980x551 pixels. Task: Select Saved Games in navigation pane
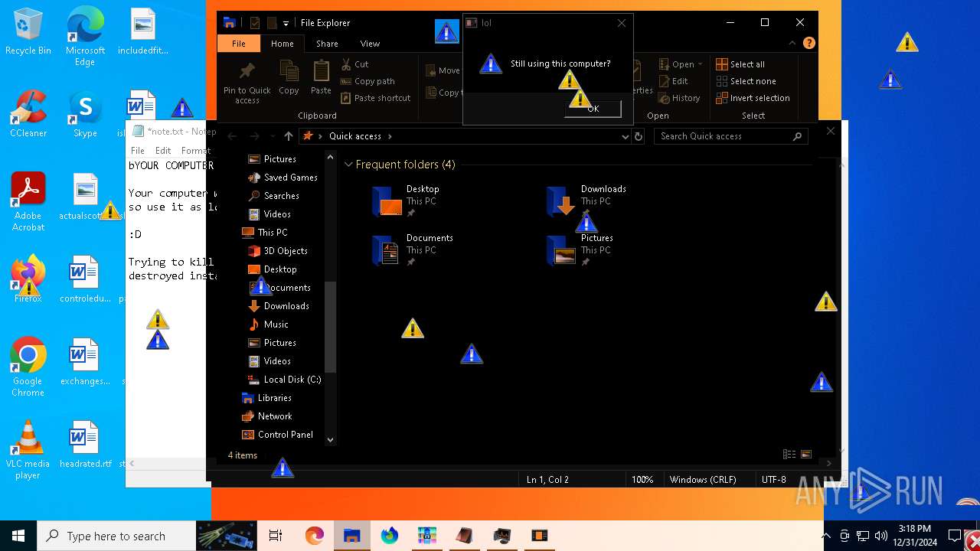tap(283, 178)
